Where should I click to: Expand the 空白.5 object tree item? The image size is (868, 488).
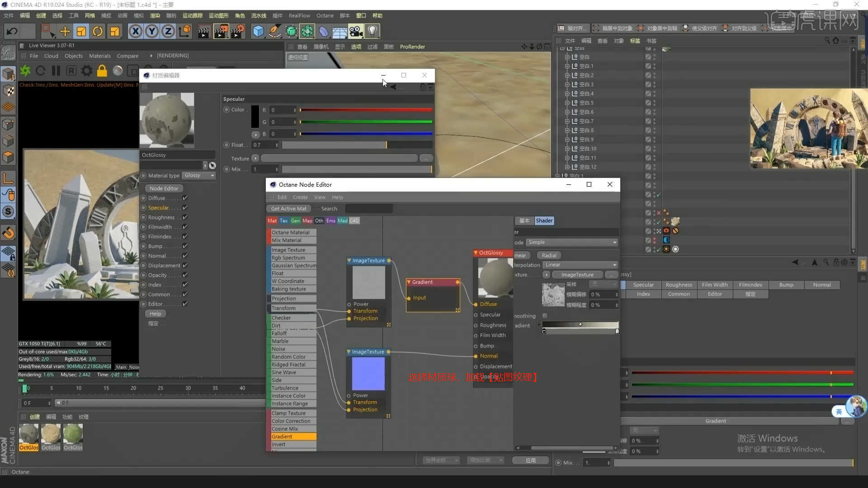pyautogui.click(x=567, y=103)
